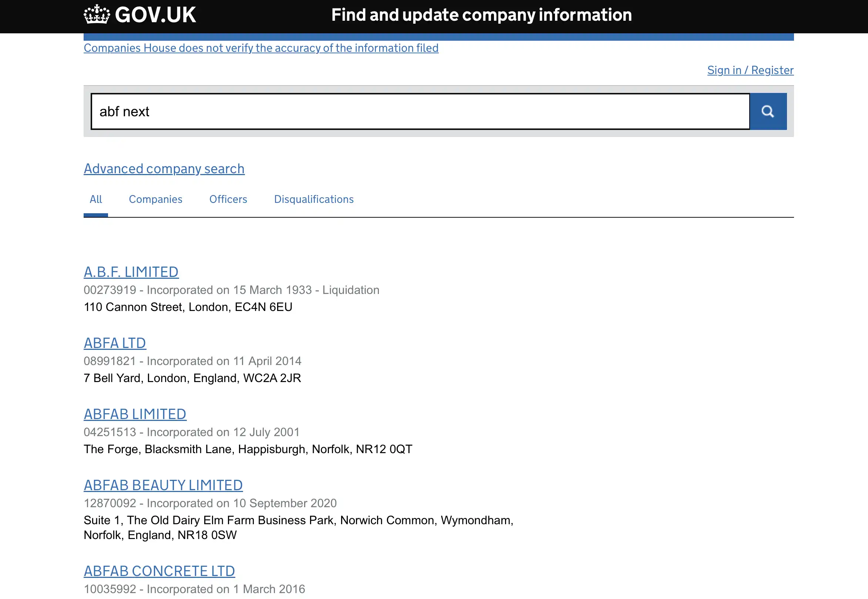Open ABFAB CONCRETE LTD company result
Screen dimensions: 868x599
point(159,571)
